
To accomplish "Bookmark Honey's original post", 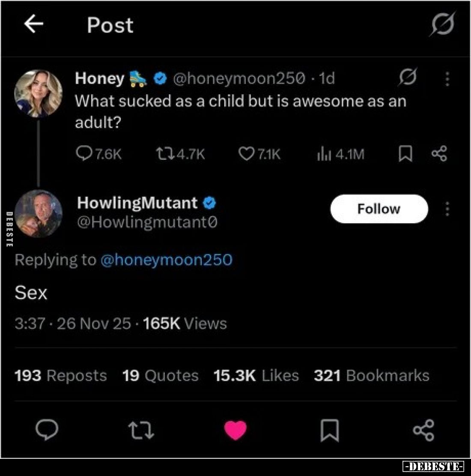I will pyautogui.click(x=405, y=154).
